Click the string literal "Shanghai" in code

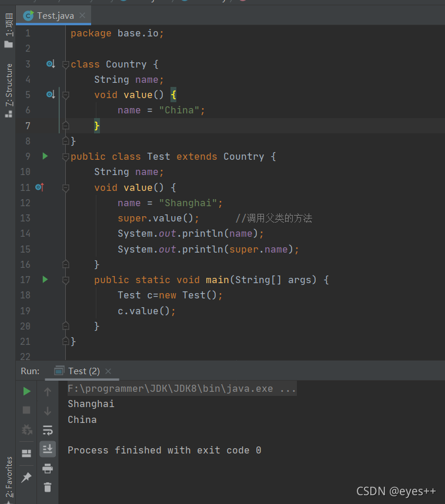[x=188, y=203]
